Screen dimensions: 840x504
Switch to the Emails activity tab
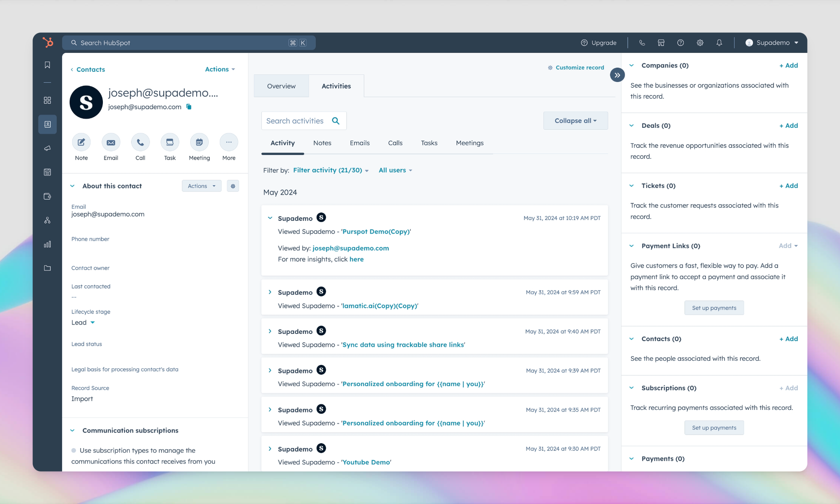360,143
